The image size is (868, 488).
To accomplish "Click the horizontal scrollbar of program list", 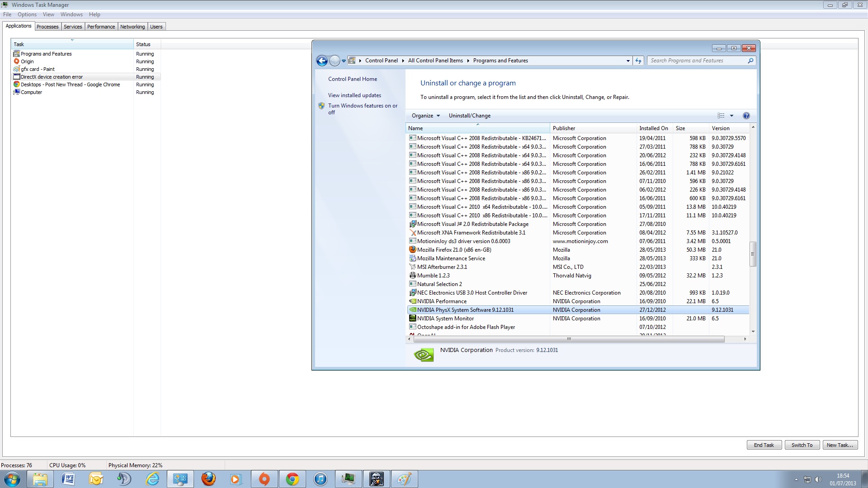I will pyautogui.click(x=569, y=339).
